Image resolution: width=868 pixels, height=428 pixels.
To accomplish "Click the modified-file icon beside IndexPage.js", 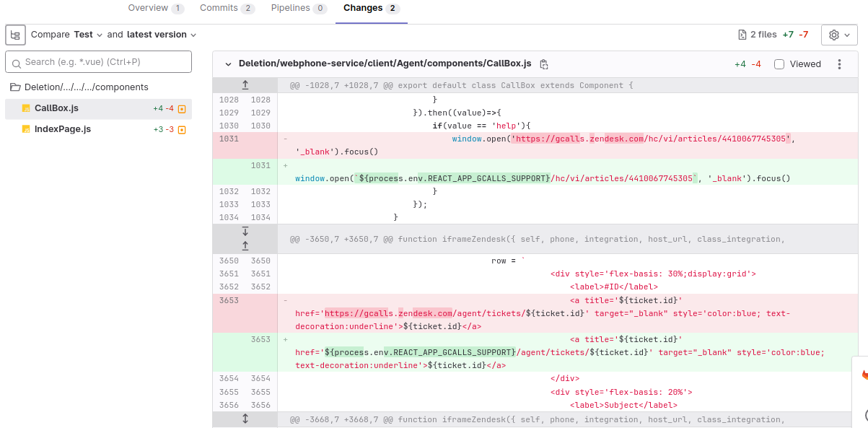I will pos(182,130).
